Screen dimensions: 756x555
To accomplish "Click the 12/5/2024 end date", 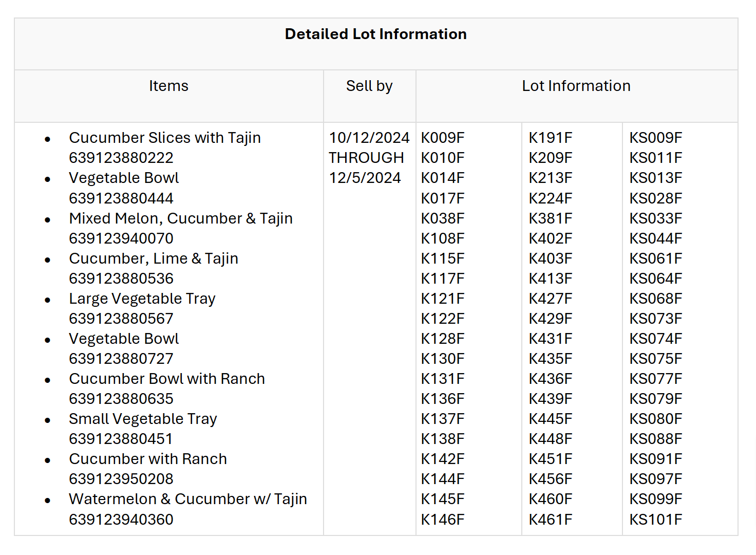I will [x=365, y=178].
